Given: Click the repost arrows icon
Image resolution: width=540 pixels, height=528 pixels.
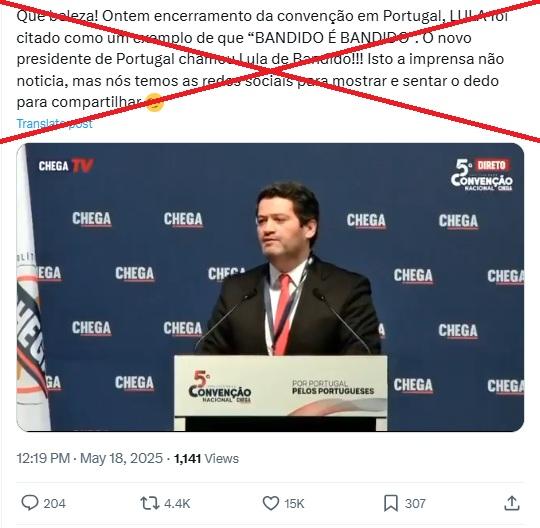Looking at the screenshot, I should pos(149,503).
